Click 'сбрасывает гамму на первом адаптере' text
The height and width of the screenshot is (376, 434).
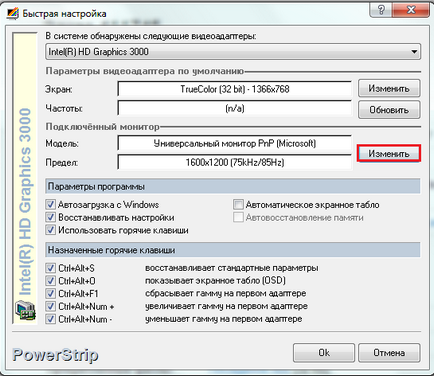click(x=226, y=293)
